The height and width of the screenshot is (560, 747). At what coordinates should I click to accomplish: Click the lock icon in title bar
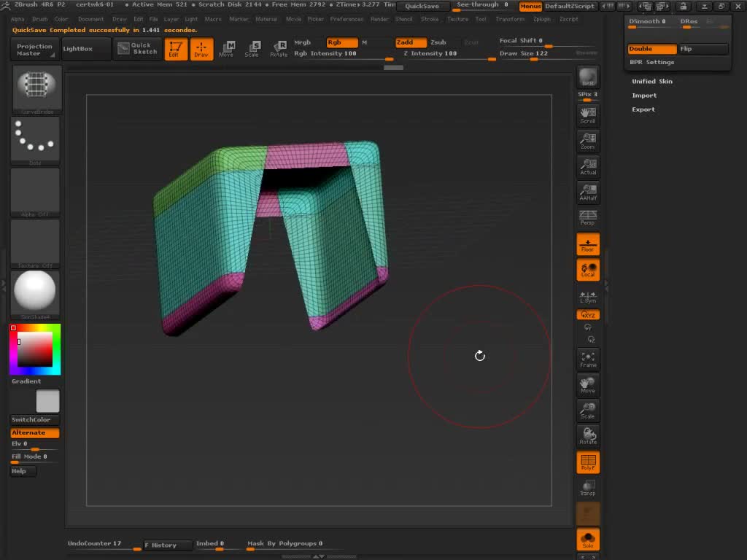click(x=683, y=6)
